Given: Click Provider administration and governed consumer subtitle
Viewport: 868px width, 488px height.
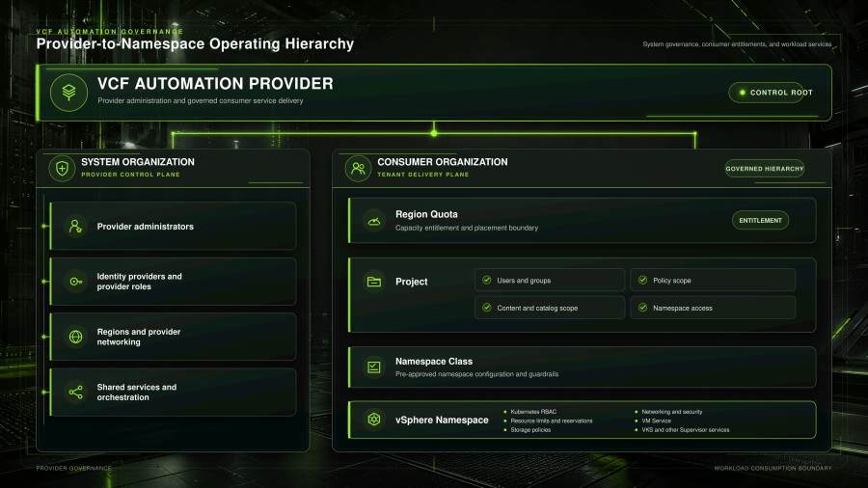Looking at the screenshot, I should [x=201, y=100].
